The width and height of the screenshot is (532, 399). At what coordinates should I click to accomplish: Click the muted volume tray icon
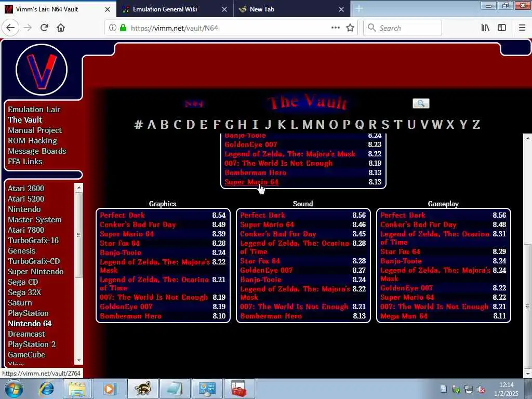[x=481, y=390]
